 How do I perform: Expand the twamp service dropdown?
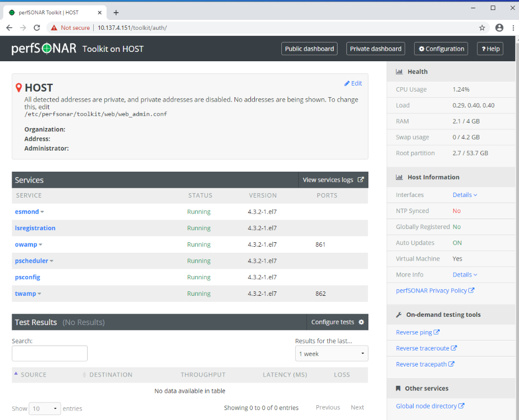tap(39, 294)
